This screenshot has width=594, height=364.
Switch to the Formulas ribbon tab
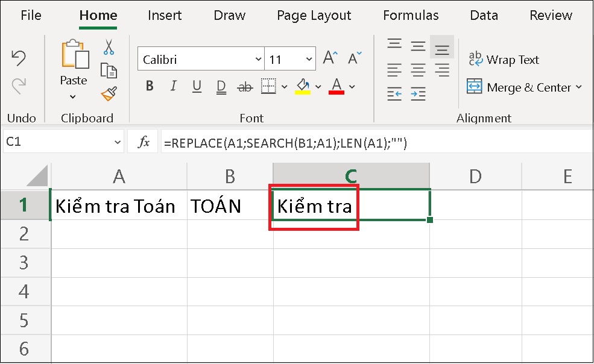coord(411,16)
